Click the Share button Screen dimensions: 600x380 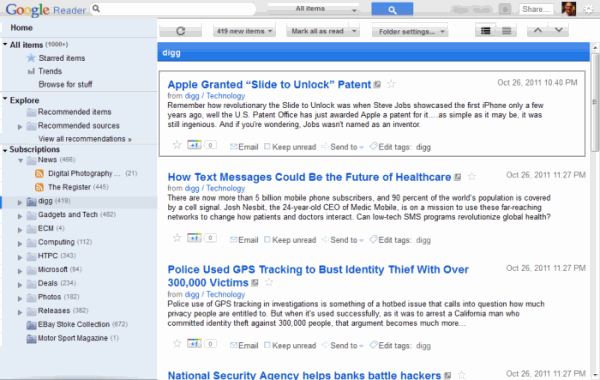[536, 9]
